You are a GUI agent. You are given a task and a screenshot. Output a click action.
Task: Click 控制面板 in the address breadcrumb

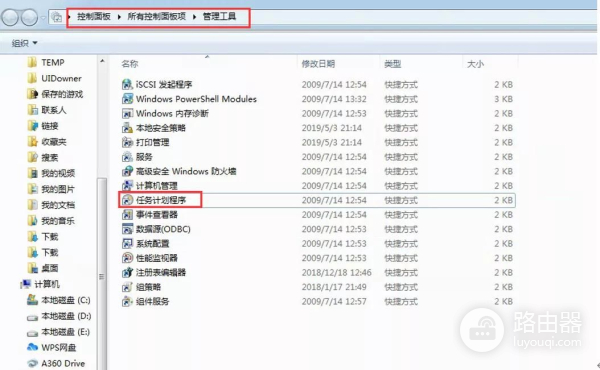94,16
